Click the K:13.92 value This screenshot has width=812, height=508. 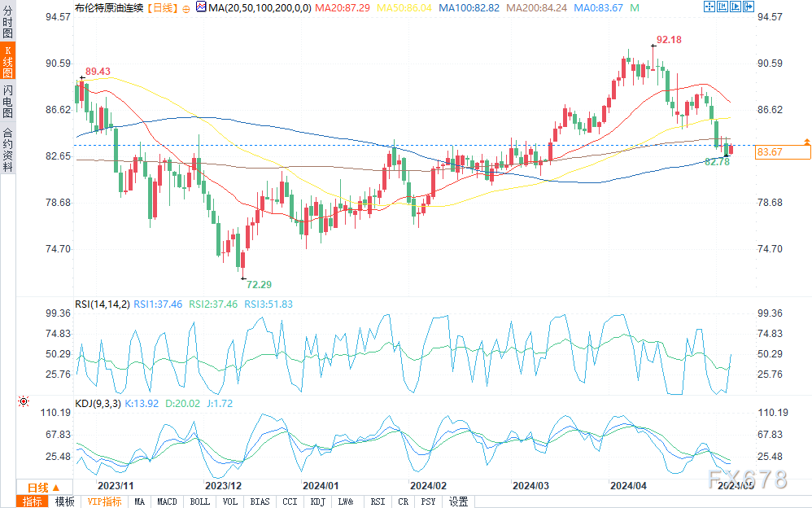pyautogui.click(x=142, y=403)
